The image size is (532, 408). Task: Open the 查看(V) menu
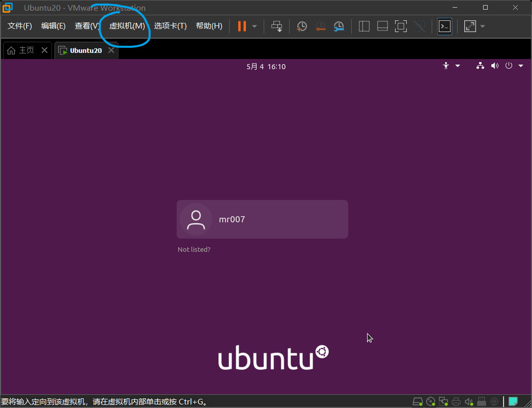pyautogui.click(x=87, y=26)
